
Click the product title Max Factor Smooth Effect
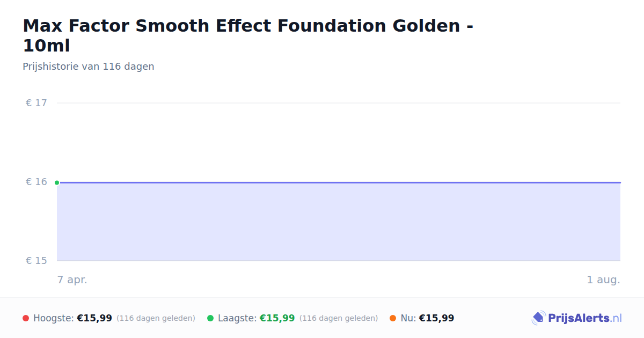coord(248,35)
